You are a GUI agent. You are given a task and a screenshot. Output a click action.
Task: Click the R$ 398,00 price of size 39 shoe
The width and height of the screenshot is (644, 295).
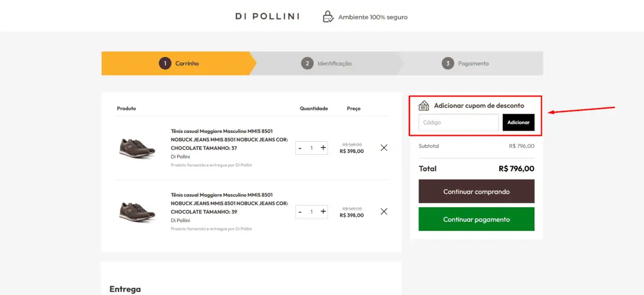[x=352, y=215]
